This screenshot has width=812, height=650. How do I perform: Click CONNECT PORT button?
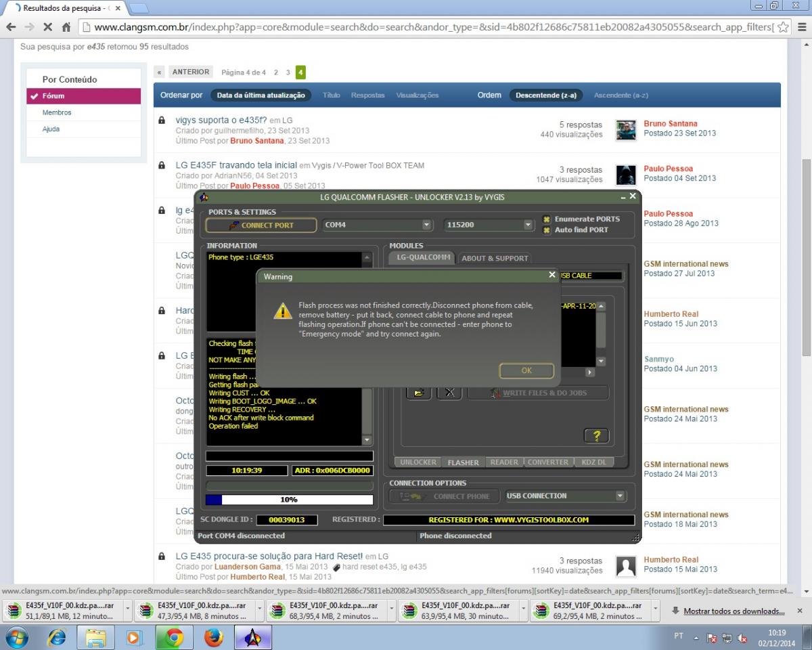[261, 225]
